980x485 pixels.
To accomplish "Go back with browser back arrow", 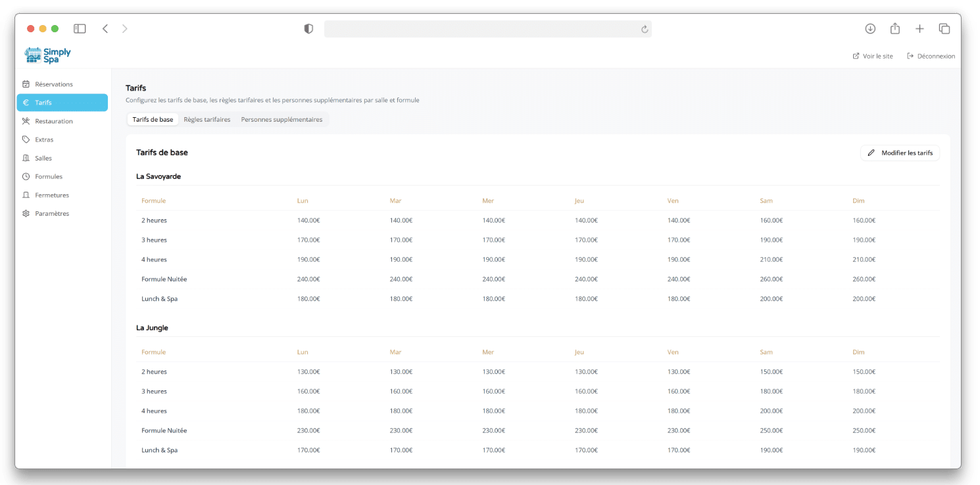I will coord(105,28).
